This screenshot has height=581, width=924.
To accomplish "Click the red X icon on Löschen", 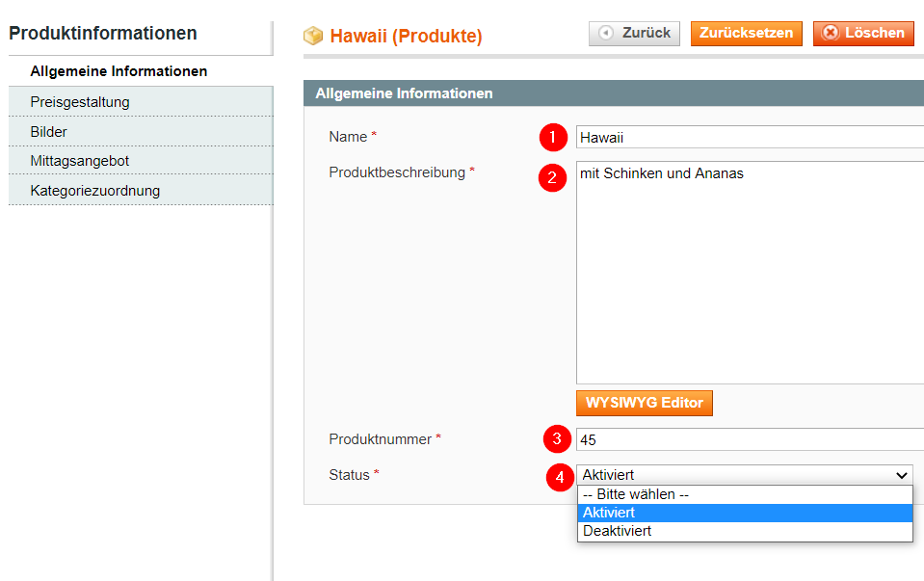I will pyautogui.click(x=831, y=33).
